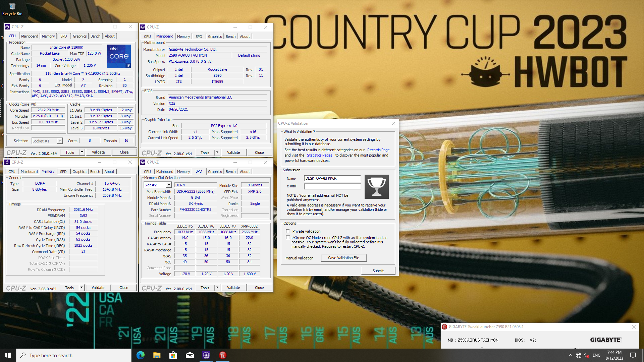644x362 pixels.
Task: Click Close button in Mainboard window
Action: (259, 153)
